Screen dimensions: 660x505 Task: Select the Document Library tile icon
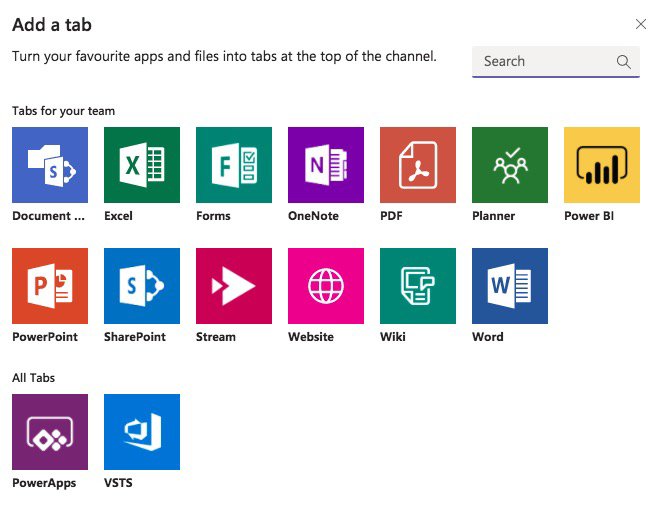click(x=50, y=165)
